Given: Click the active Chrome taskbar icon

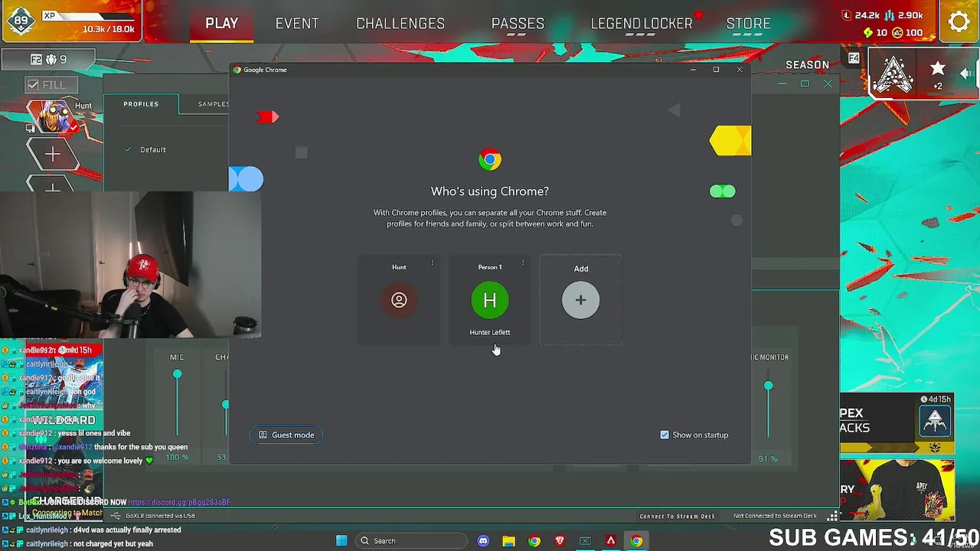Looking at the screenshot, I should tap(636, 540).
